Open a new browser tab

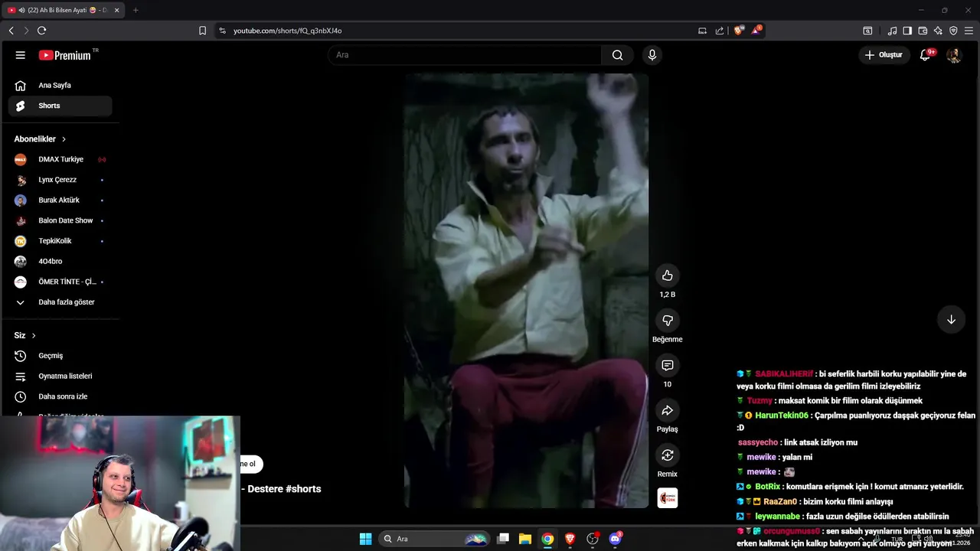coord(136,10)
